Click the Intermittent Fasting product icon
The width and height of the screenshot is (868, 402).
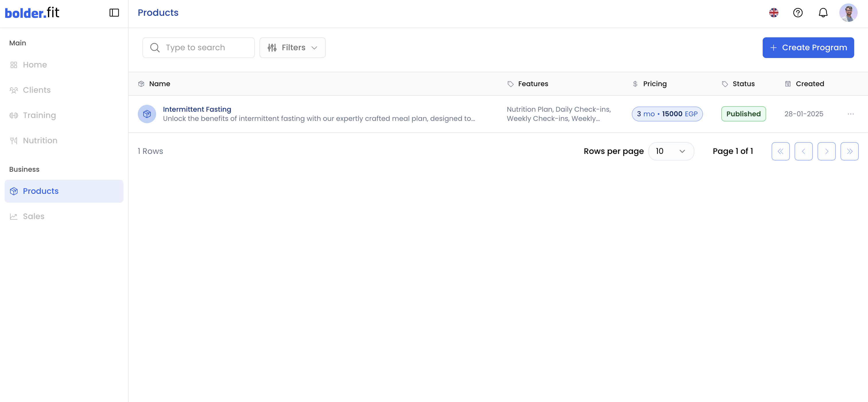[x=147, y=114]
